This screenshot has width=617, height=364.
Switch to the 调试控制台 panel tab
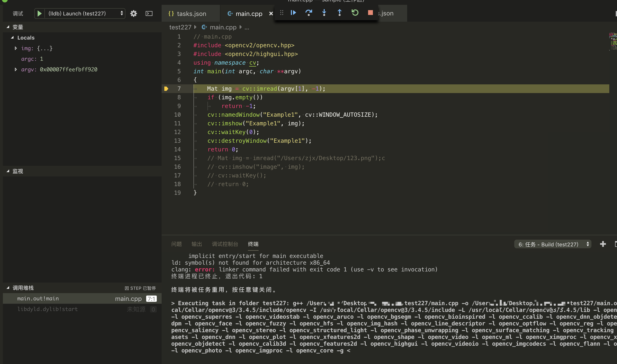pos(225,244)
